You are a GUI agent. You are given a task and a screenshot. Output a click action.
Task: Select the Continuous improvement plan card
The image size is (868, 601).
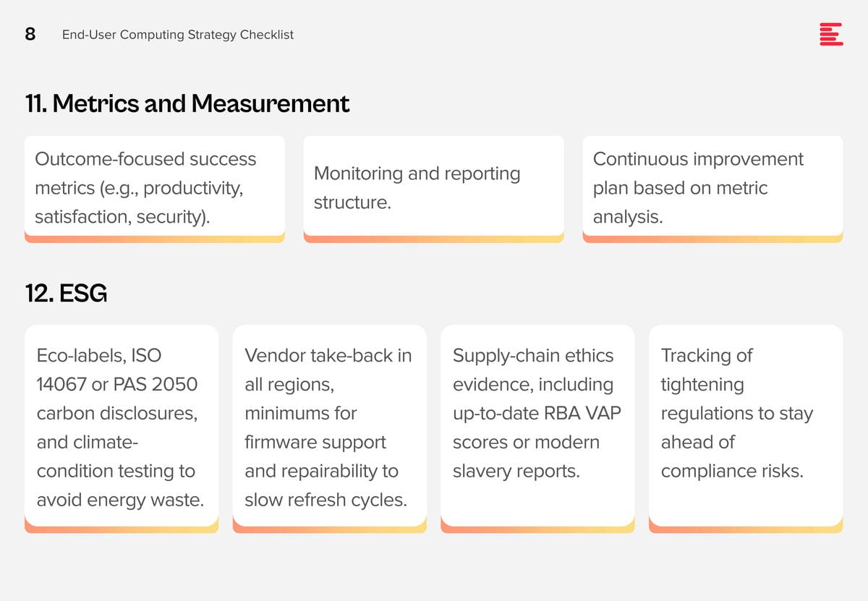[x=713, y=186]
